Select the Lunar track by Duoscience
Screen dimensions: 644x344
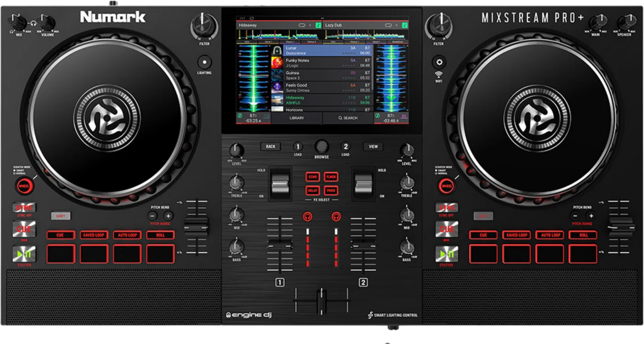pos(322,50)
